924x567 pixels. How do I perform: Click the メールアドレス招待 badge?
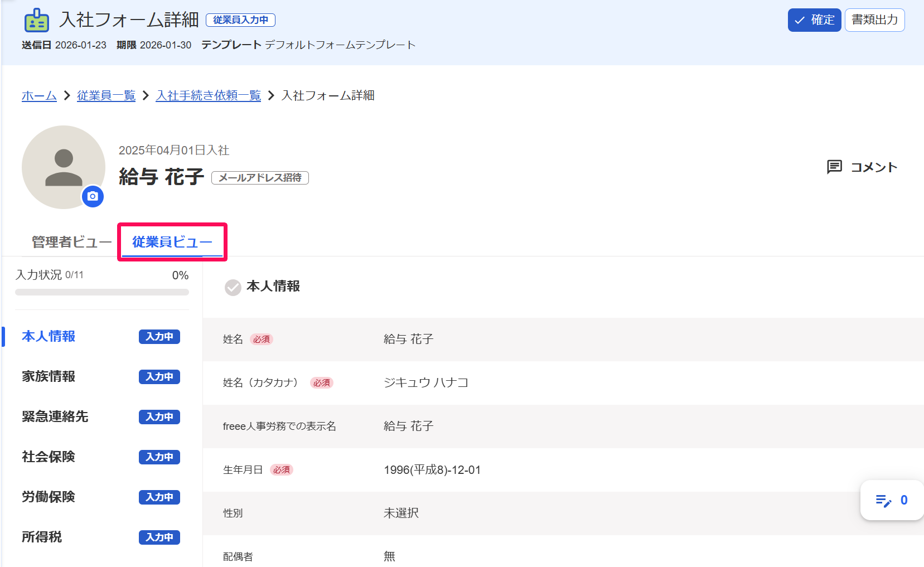[x=260, y=177]
